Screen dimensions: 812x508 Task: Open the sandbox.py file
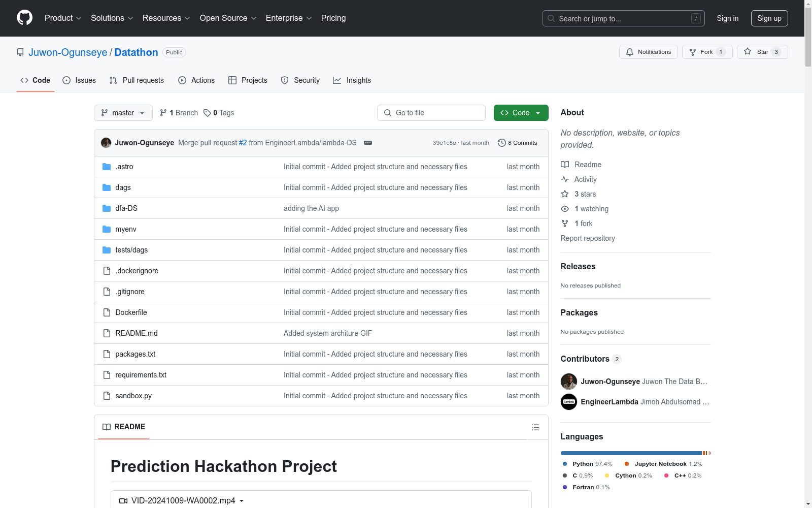[133, 396]
